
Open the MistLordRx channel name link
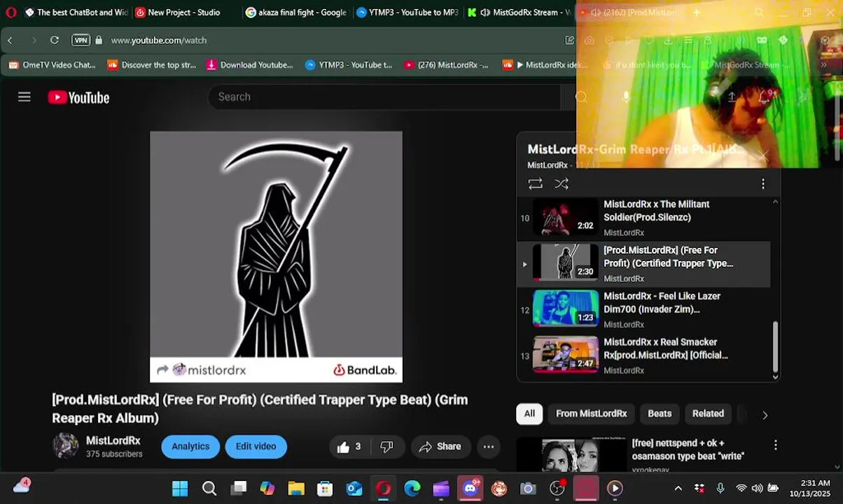pos(113,440)
